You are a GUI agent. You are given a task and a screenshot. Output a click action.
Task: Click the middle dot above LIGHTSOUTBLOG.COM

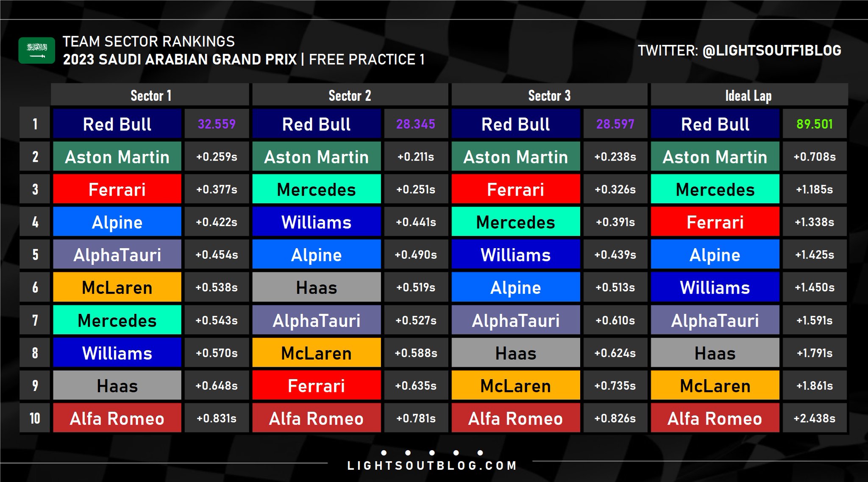click(x=432, y=453)
